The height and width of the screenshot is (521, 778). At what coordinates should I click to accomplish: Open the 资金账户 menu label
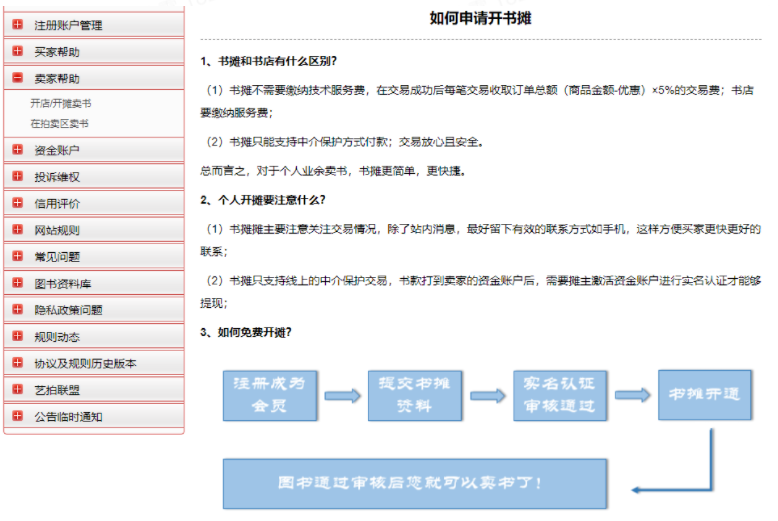tap(57, 150)
